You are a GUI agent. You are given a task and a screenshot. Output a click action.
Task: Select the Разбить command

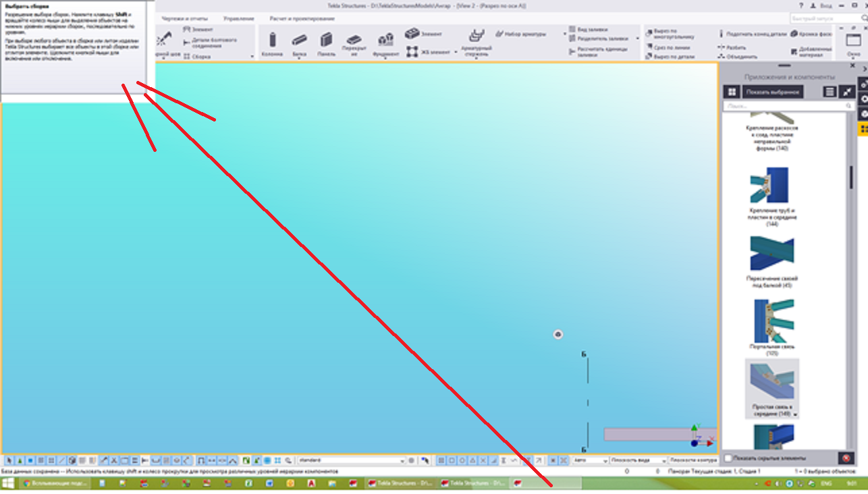732,48
